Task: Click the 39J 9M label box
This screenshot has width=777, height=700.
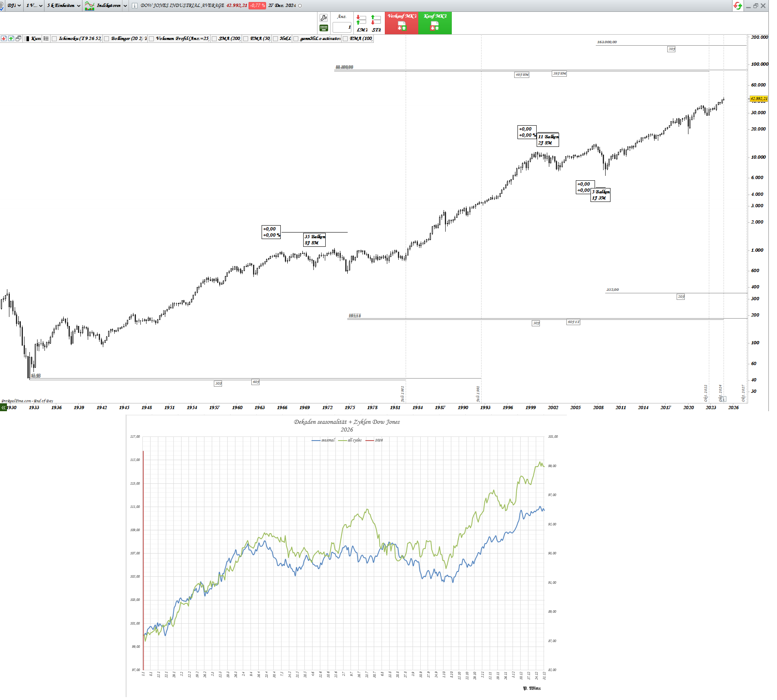Action: point(559,73)
